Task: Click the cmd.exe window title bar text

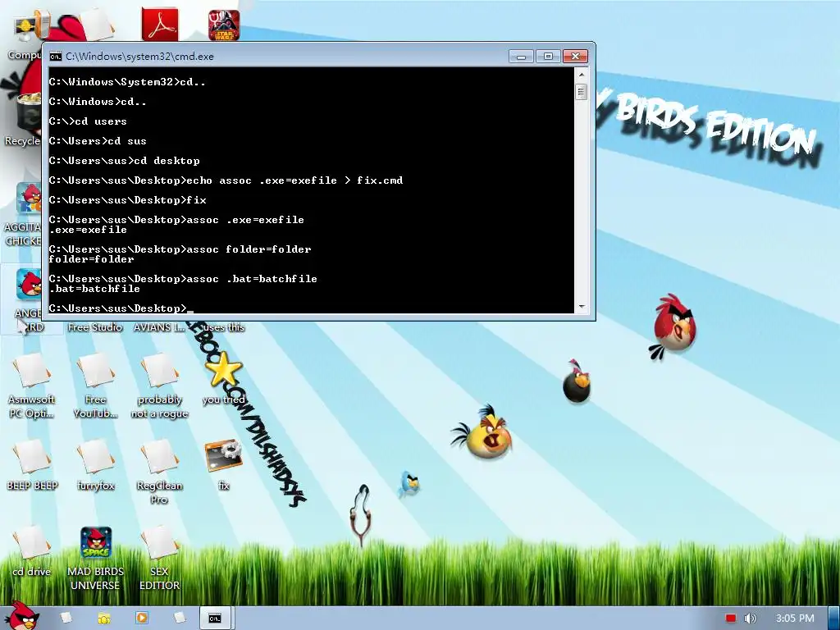Action: click(x=139, y=57)
